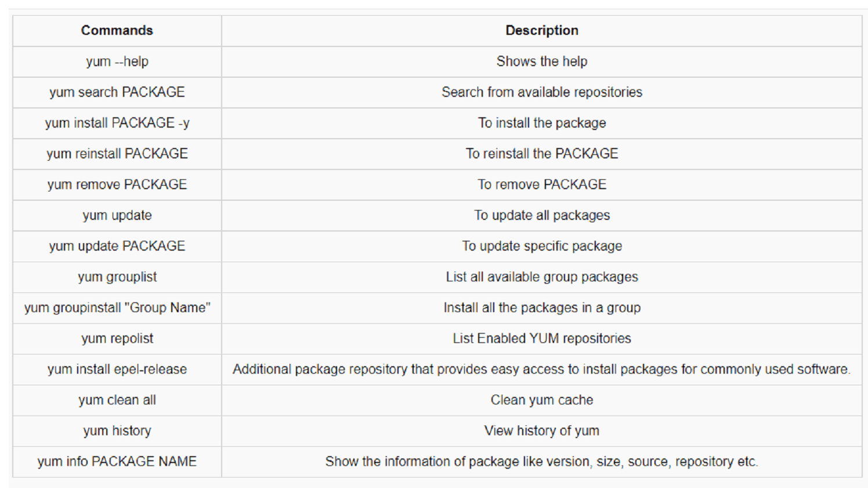Viewport: 868px width, 488px height.
Task: Click the 'yum grouplist' cell
Action: pos(117,277)
